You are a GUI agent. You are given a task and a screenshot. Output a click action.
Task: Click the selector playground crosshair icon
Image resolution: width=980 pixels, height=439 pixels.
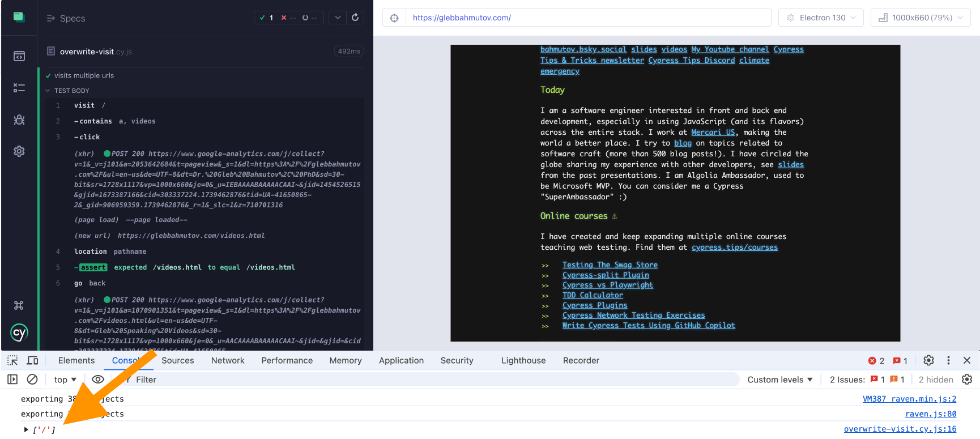tap(394, 18)
